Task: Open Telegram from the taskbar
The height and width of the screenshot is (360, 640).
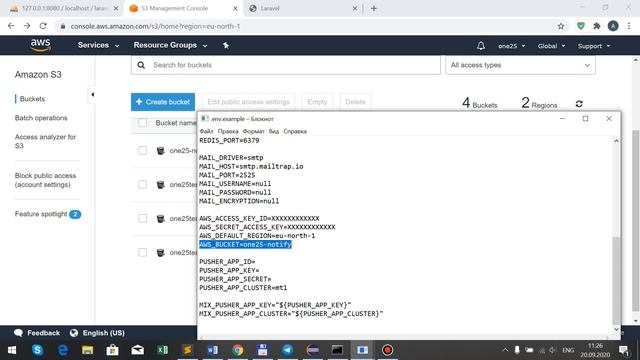Action: click(x=287, y=350)
